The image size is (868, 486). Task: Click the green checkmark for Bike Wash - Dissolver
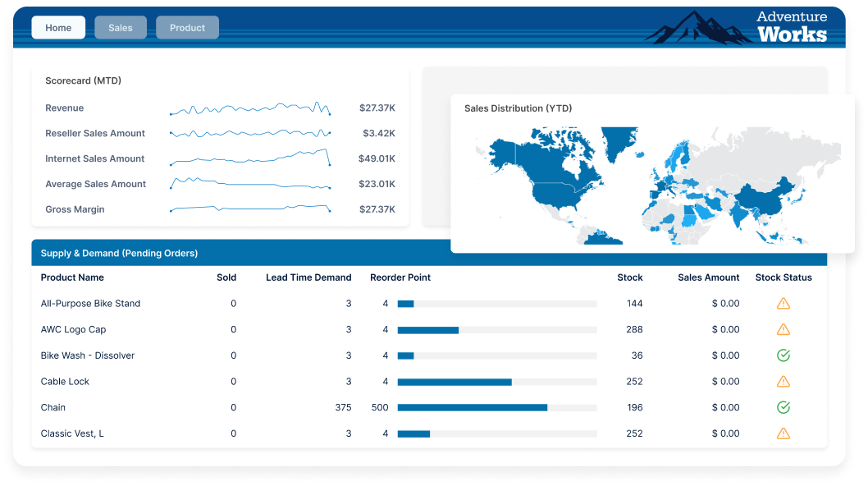click(x=783, y=355)
